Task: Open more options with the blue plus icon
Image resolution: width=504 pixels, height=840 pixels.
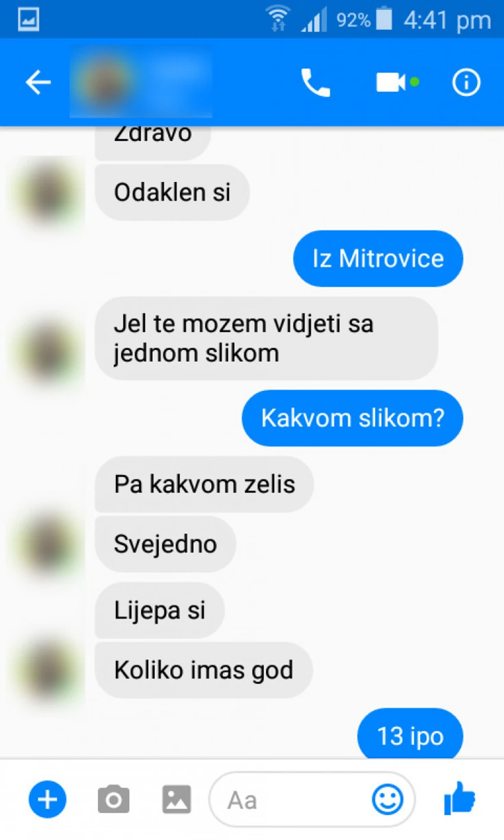Action: (x=47, y=800)
